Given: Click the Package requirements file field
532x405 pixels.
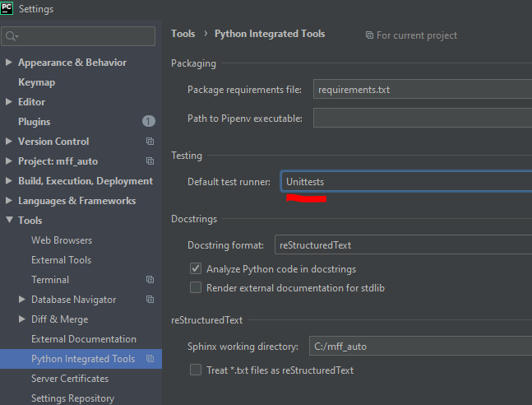Looking at the screenshot, I should click(423, 90).
